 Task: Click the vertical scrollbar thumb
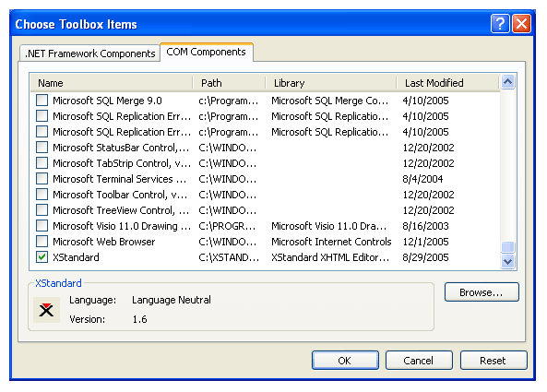pyautogui.click(x=508, y=247)
